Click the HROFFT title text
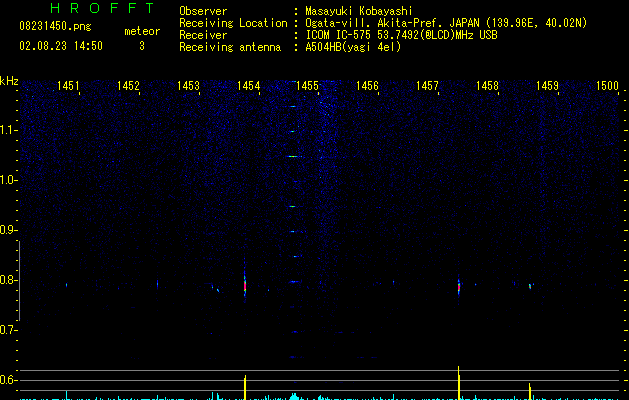The width and height of the screenshot is (629, 400). (x=103, y=8)
